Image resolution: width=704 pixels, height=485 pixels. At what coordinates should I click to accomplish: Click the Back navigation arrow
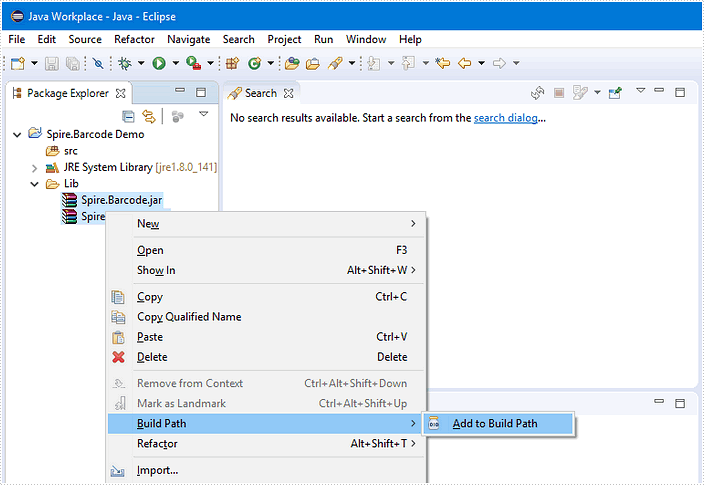pyautogui.click(x=464, y=63)
